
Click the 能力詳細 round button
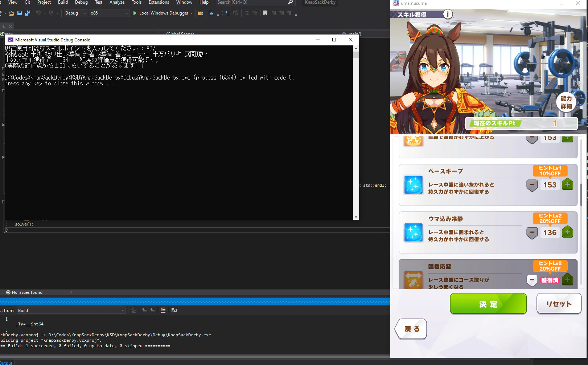pyautogui.click(x=566, y=102)
